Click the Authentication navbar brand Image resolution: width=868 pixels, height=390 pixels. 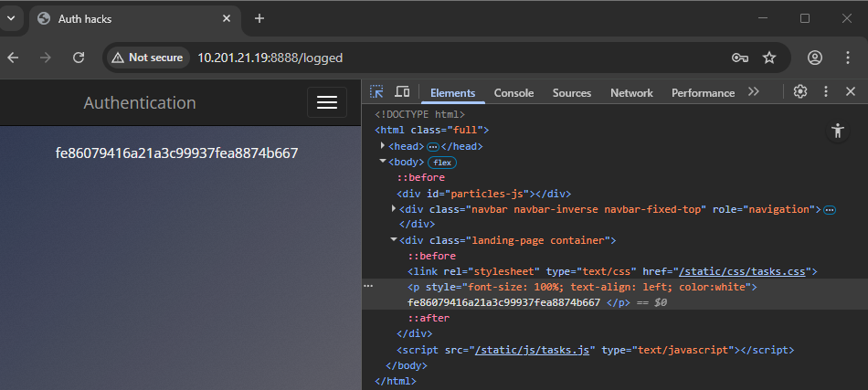[140, 103]
